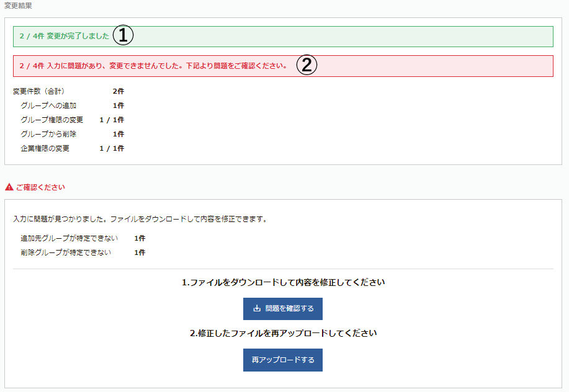The height and width of the screenshot is (392, 569).
Task: Click the red warning triangle icon
Action: pyautogui.click(x=9, y=187)
